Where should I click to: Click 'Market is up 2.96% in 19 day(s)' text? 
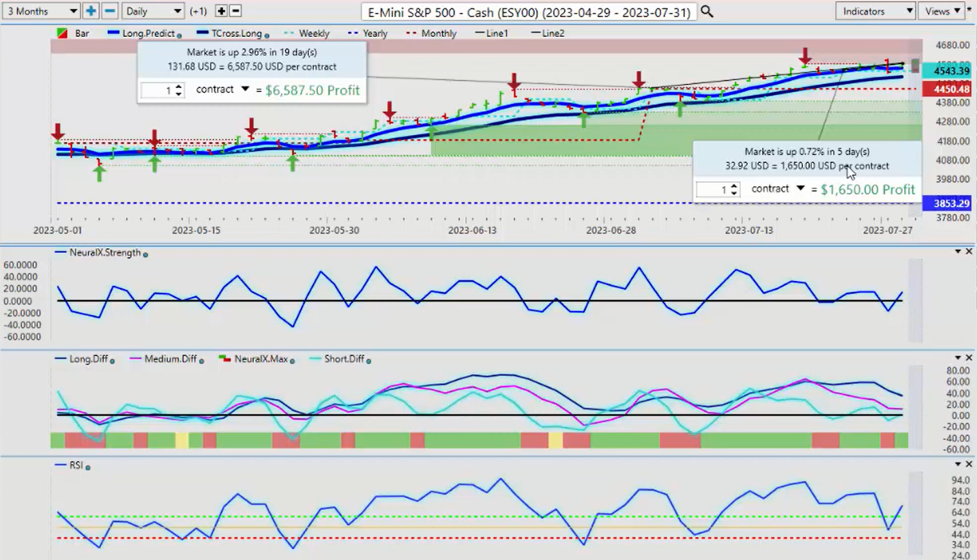(252, 52)
